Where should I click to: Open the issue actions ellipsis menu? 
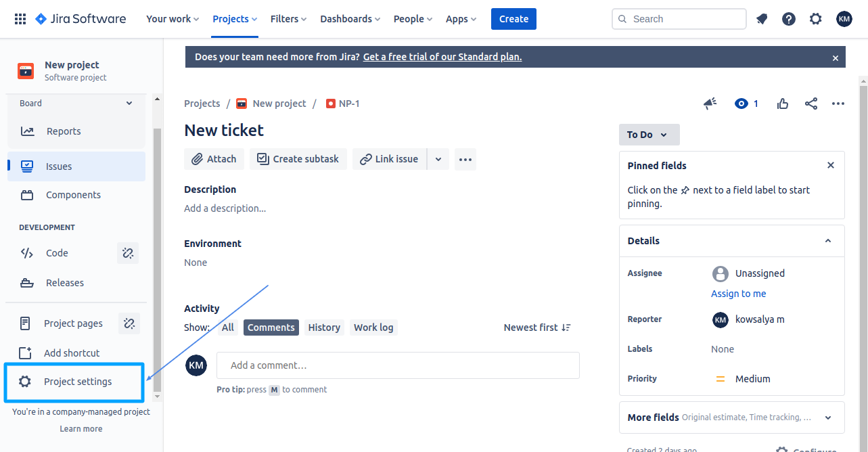[x=838, y=104]
